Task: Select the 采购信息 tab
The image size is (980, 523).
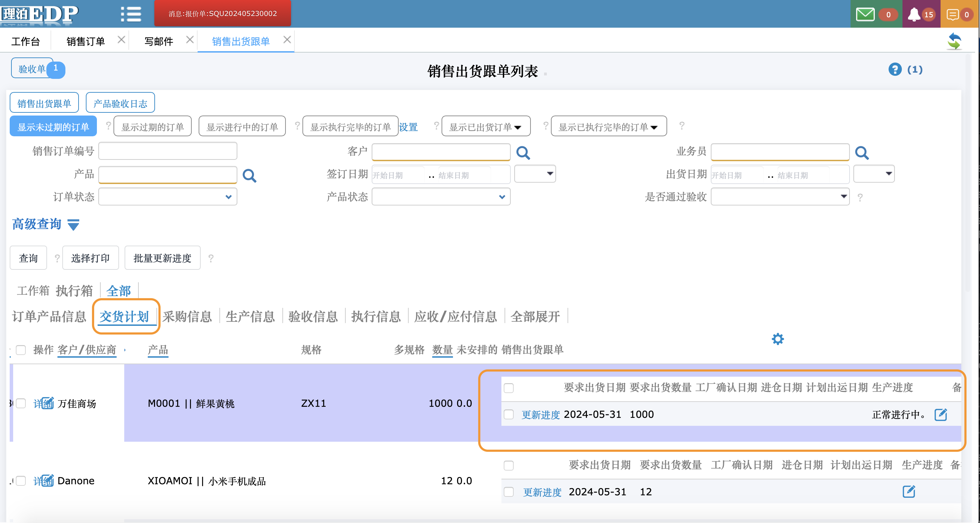Action: pos(187,316)
